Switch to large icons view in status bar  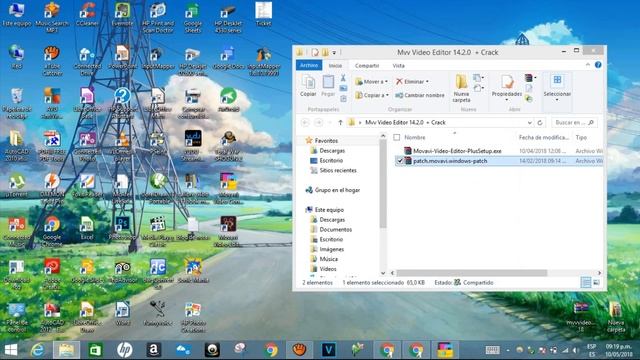pyautogui.click(x=596, y=282)
